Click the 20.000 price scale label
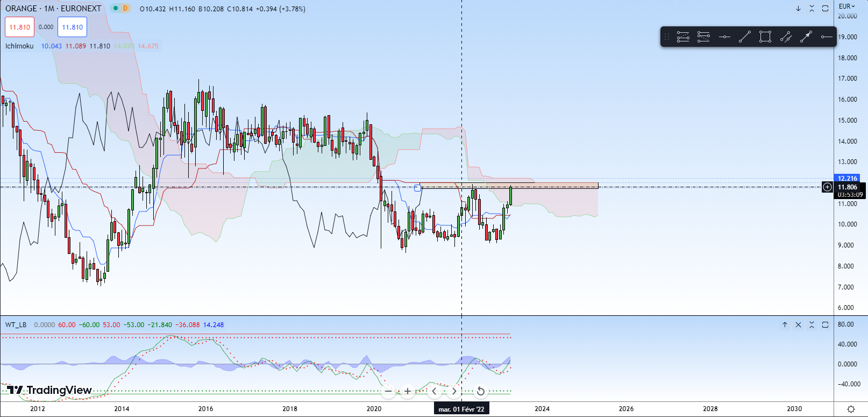This screenshot has height=417, width=868. [x=848, y=16]
